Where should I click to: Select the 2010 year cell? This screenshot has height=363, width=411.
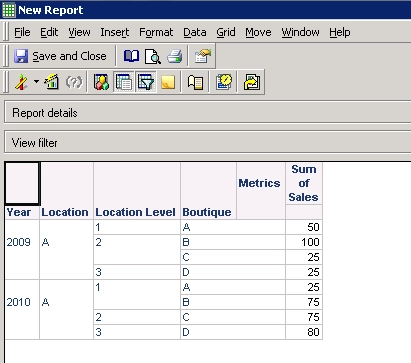coord(22,309)
